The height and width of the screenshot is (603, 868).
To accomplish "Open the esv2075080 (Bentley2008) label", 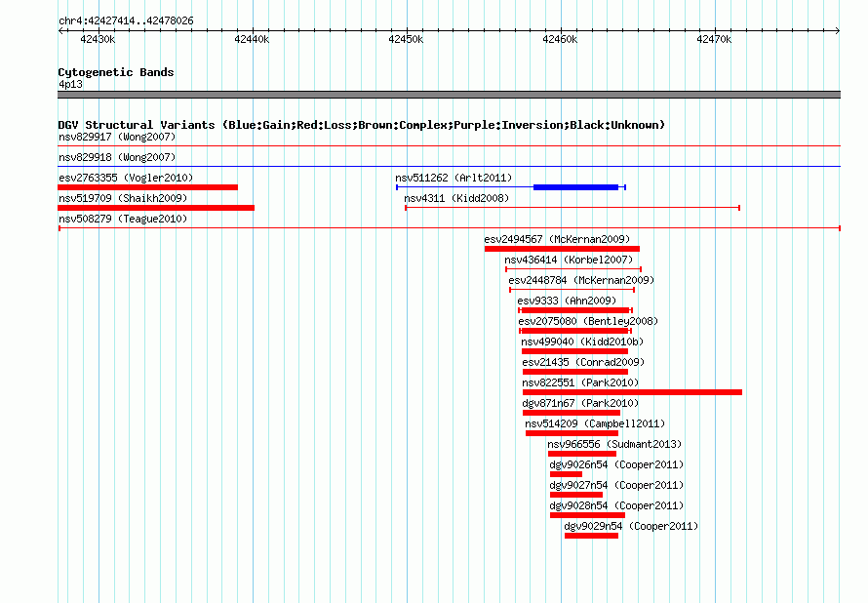I will [588, 321].
